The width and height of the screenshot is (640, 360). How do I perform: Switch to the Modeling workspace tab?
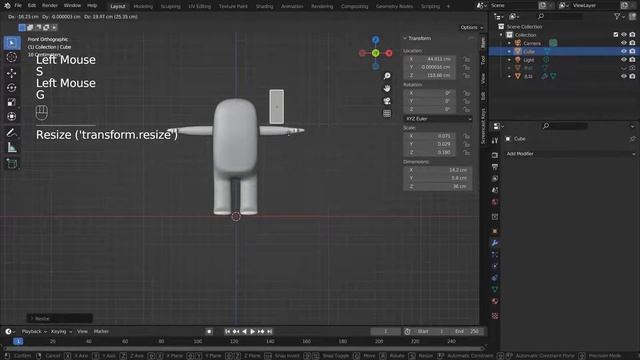(143, 6)
